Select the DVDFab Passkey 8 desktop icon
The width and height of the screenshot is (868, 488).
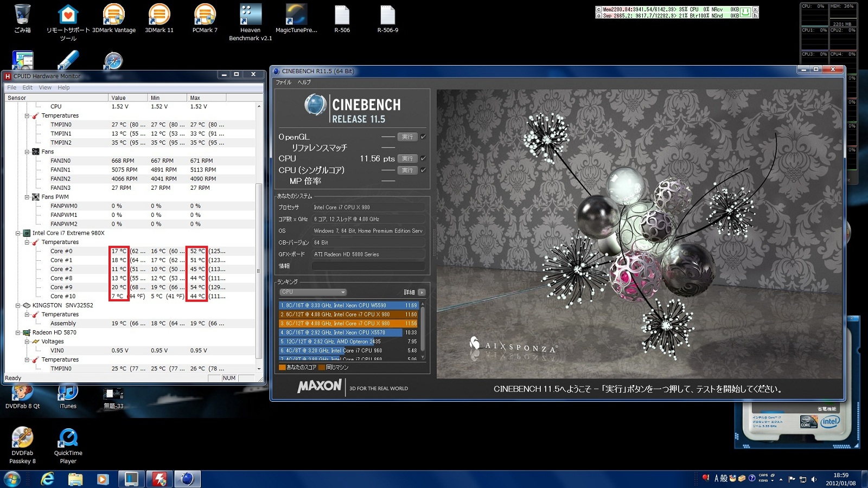click(x=22, y=446)
